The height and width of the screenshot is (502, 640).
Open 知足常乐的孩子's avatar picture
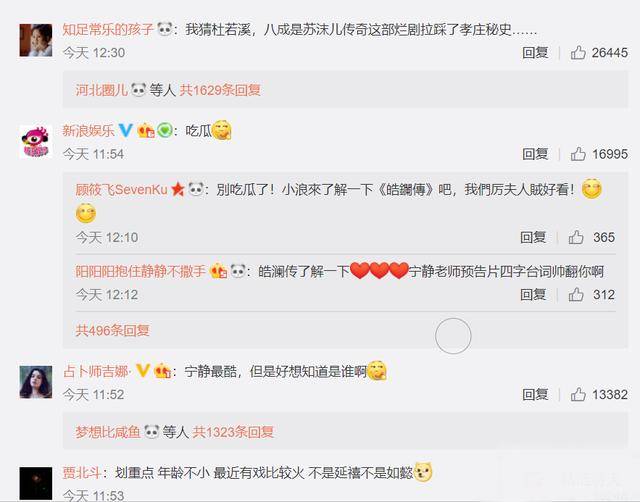coord(36,40)
